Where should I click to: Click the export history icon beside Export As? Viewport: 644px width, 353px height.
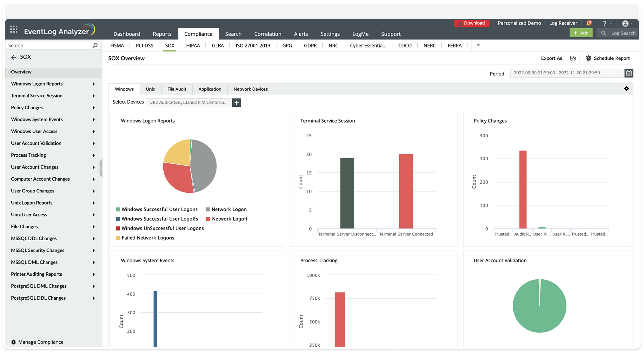573,58
